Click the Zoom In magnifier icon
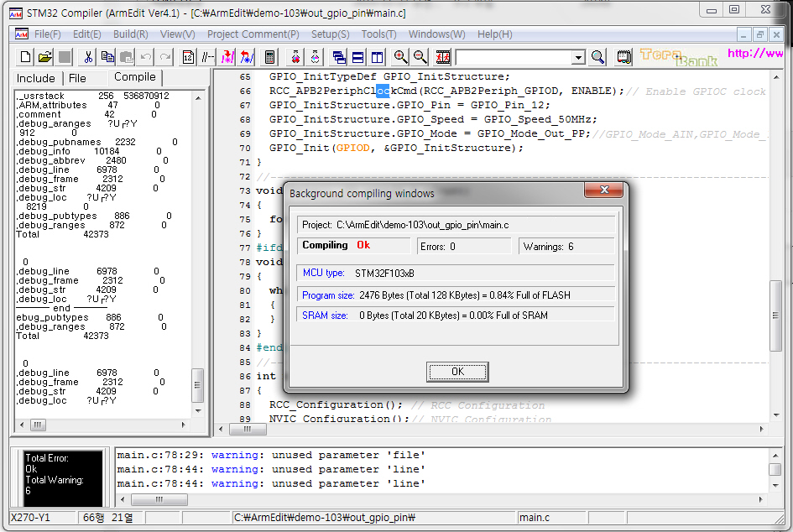This screenshot has height=532, width=793. click(401, 57)
